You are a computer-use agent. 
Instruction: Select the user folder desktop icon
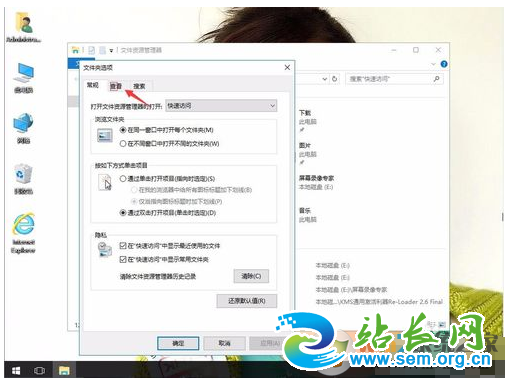(23, 27)
